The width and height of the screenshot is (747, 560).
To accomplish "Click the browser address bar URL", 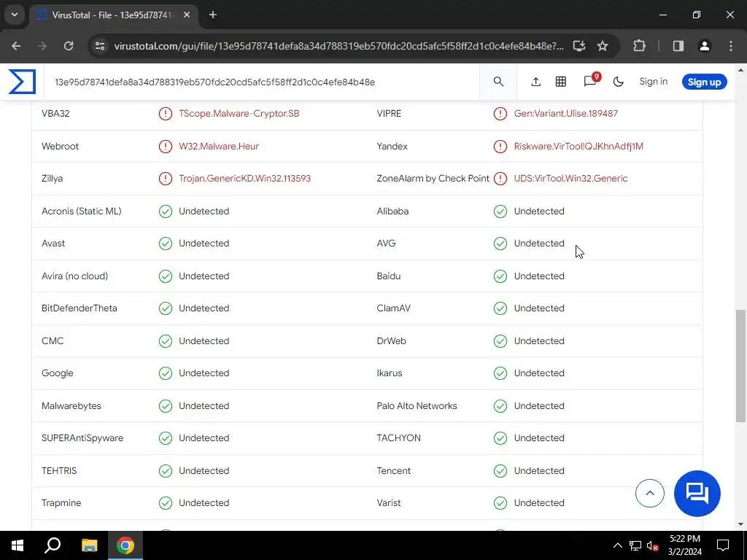I will tap(338, 46).
